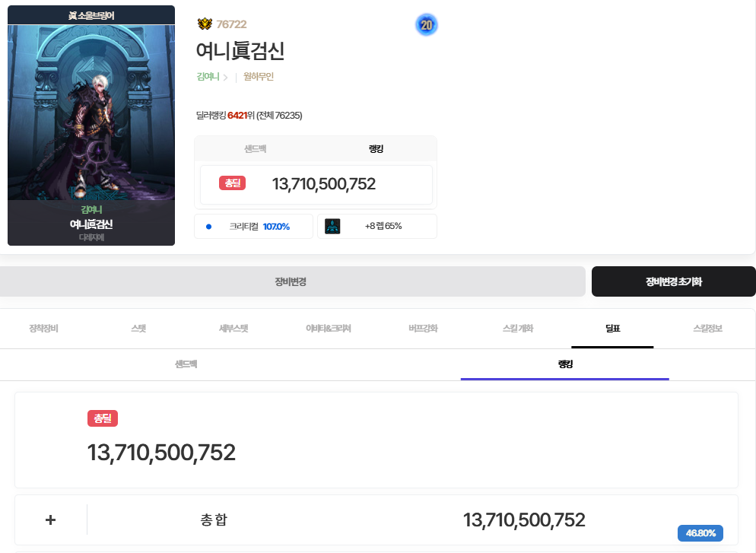Open the 월하무인 guild link
Screen dimensions: 756x553
pos(259,77)
